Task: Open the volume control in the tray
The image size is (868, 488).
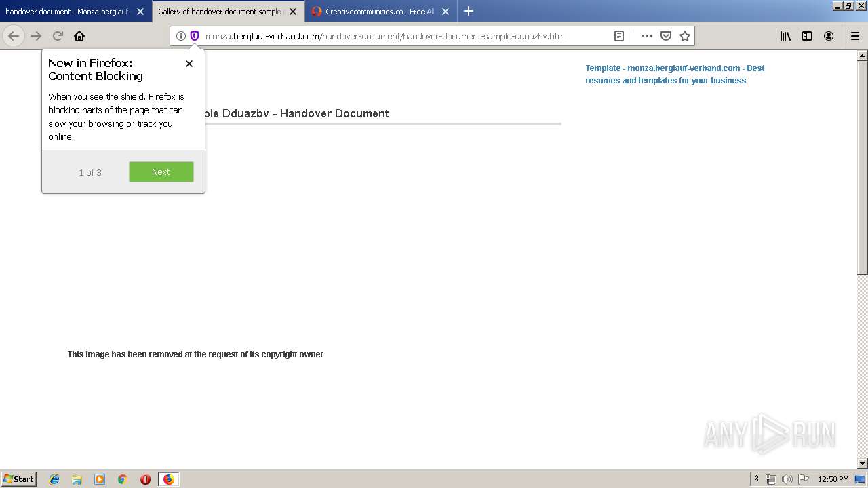Action: click(787, 479)
